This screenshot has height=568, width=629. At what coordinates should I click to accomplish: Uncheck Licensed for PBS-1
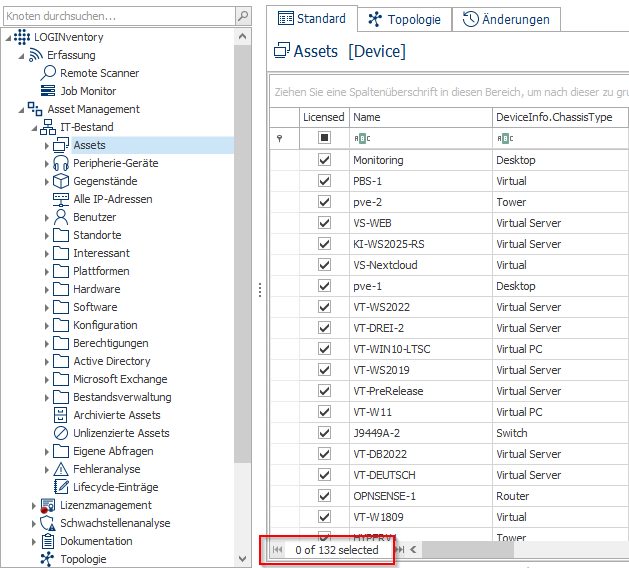point(324,181)
